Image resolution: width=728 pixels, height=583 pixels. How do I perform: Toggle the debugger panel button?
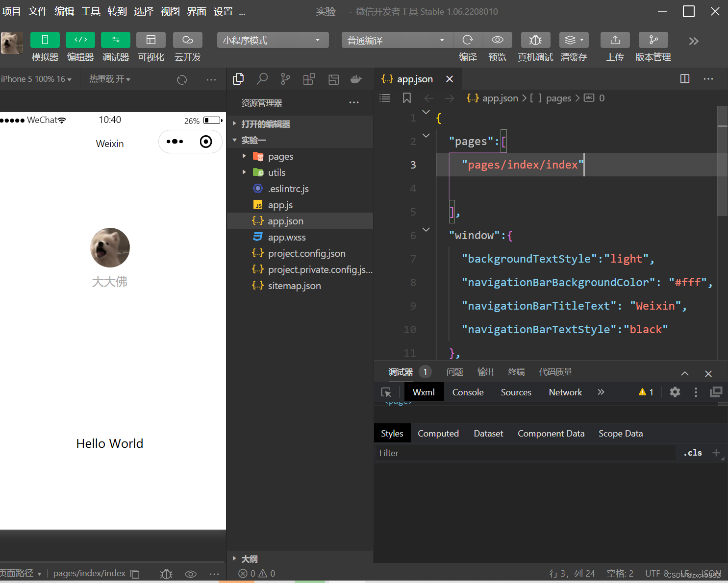(116, 40)
